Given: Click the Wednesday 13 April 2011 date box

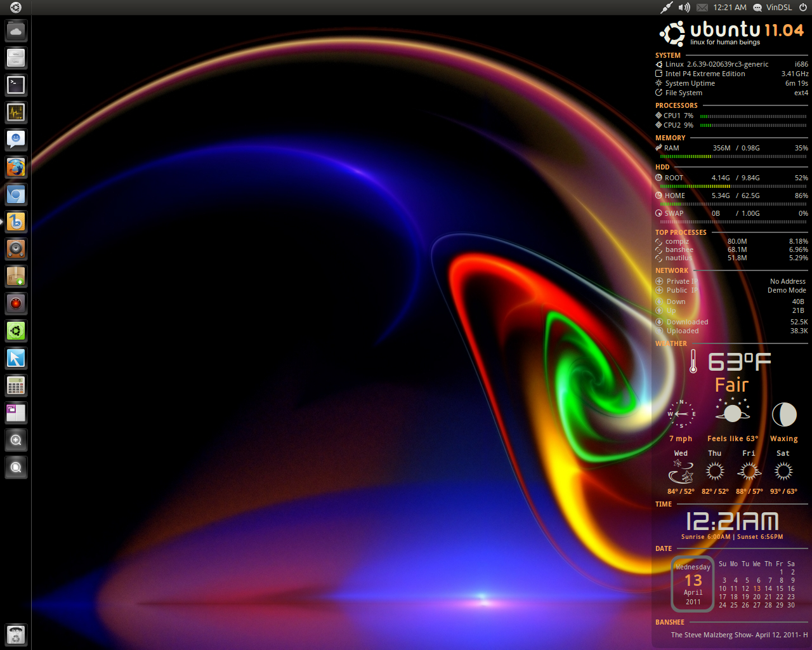Looking at the screenshot, I should 693,584.
